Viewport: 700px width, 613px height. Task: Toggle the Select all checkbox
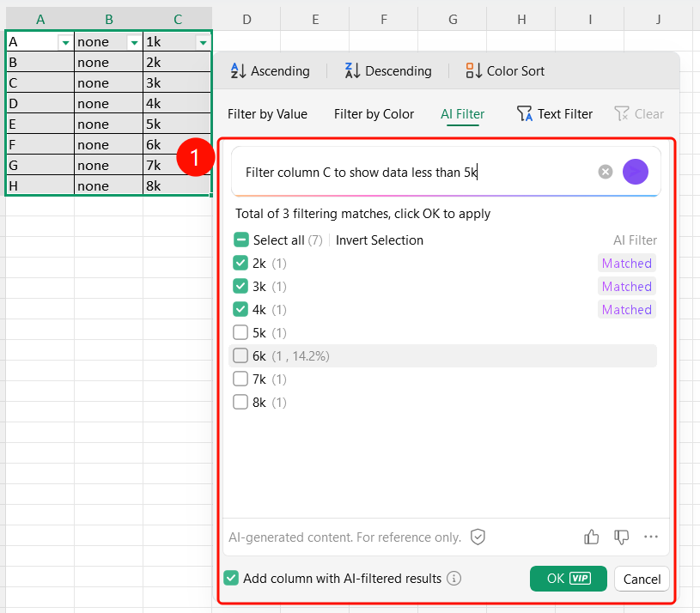click(x=240, y=240)
